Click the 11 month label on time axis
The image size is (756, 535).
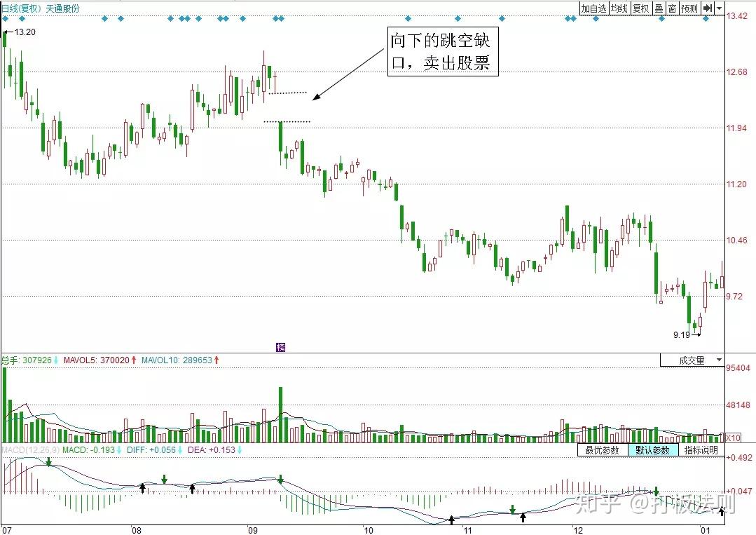tap(467, 530)
